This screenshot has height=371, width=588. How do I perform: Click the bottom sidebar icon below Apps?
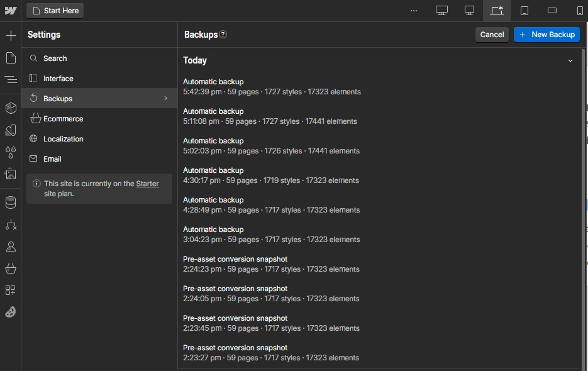tap(11, 312)
